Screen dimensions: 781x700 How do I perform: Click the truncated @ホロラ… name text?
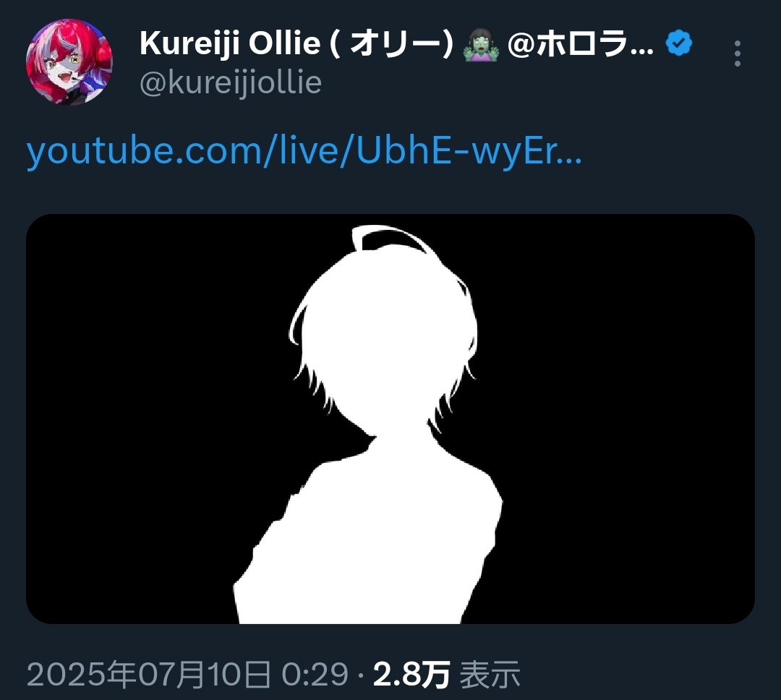click(581, 43)
